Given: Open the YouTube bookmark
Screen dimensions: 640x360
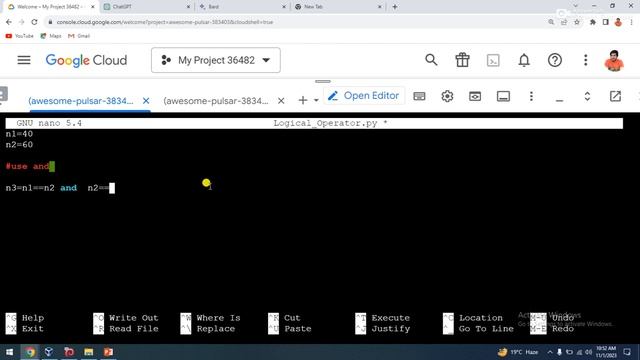Looking at the screenshot, I should (x=19, y=36).
